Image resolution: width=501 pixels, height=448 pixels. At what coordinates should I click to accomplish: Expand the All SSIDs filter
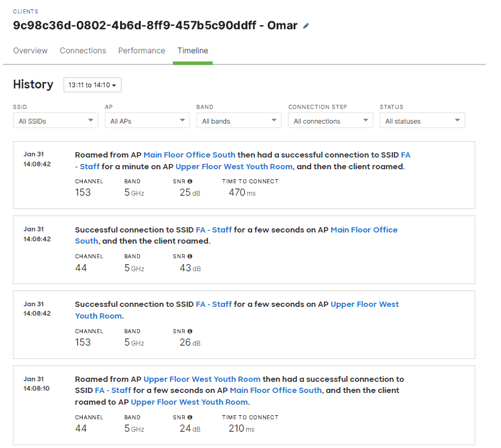[x=56, y=121]
